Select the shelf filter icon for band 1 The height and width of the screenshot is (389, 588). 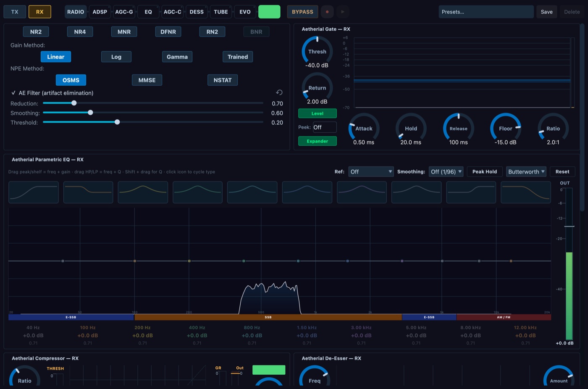33,192
